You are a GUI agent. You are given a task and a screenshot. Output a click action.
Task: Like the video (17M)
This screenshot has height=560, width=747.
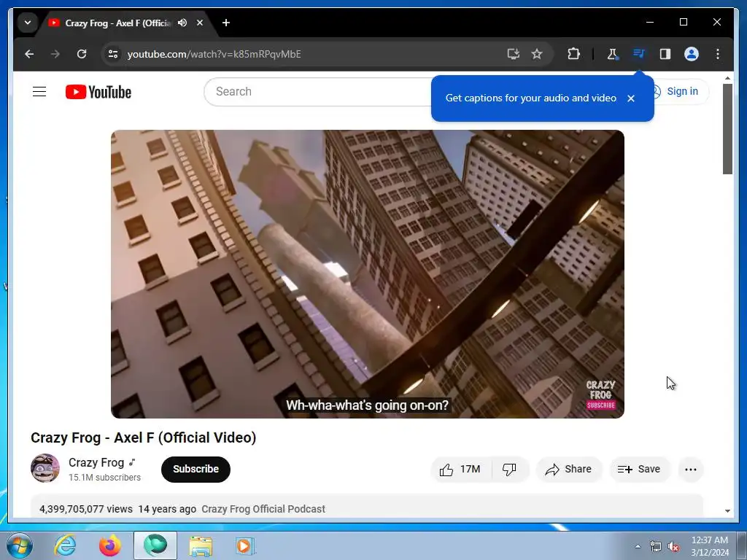[460, 470]
